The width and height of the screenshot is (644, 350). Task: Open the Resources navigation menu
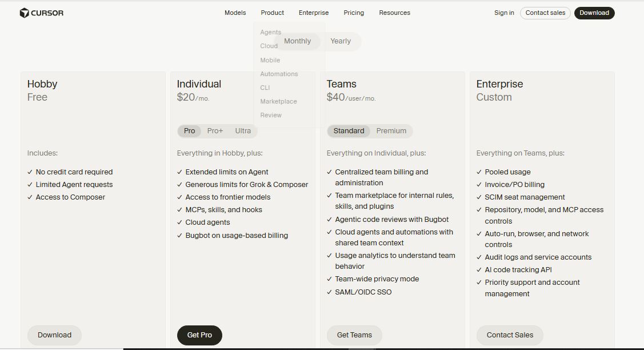coord(395,13)
